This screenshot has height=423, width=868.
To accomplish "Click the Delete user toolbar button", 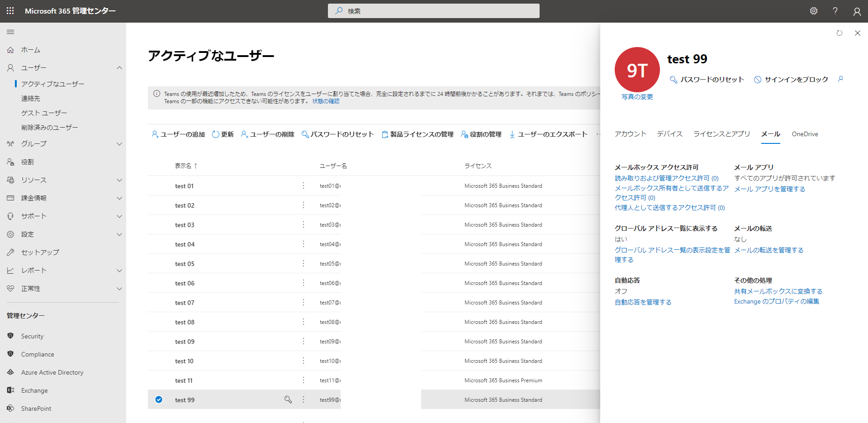I will 268,134.
